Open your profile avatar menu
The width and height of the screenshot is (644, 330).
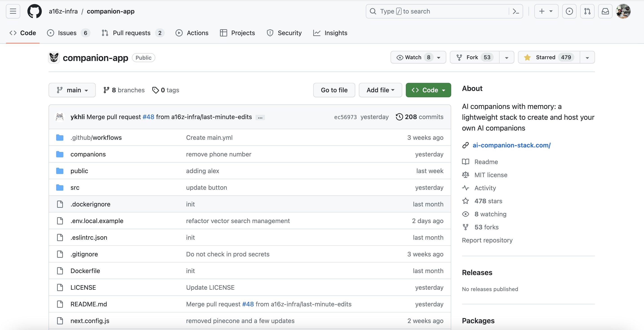click(624, 11)
